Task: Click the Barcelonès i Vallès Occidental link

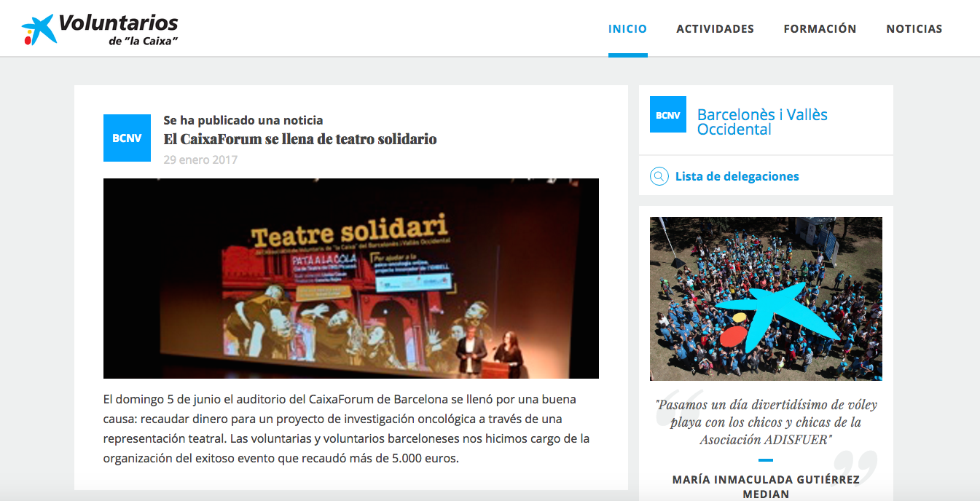Action: click(762, 122)
